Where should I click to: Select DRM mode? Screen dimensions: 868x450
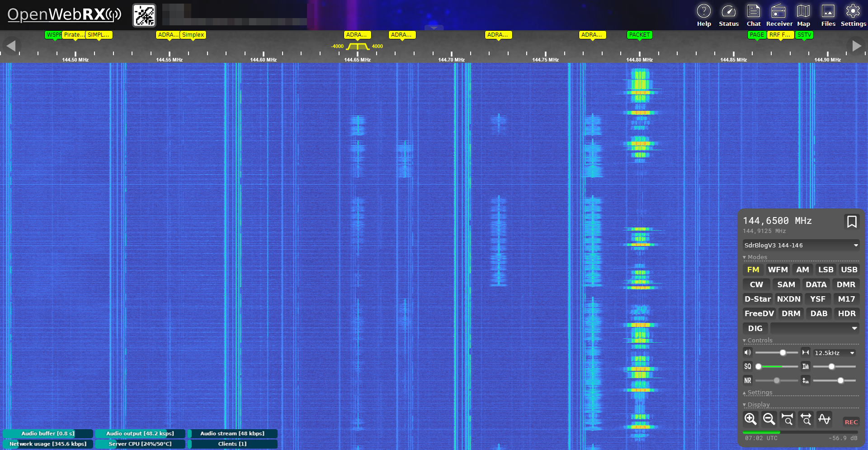pos(791,313)
